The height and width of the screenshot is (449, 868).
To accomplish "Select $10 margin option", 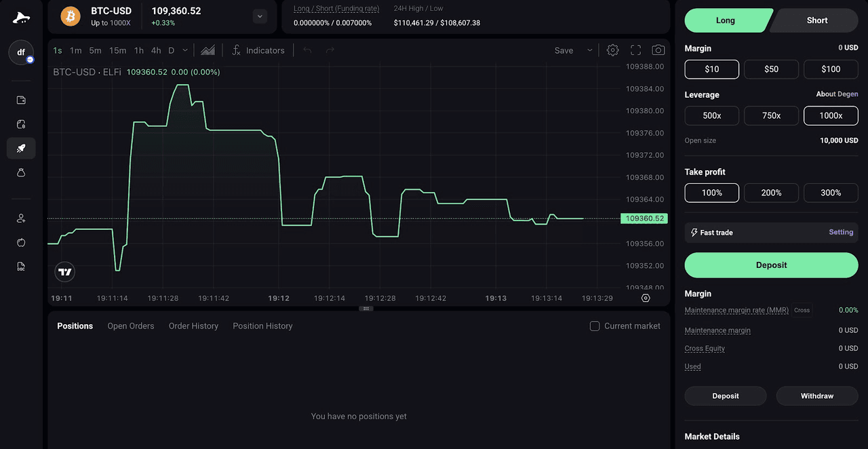I will tap(712, 69).
